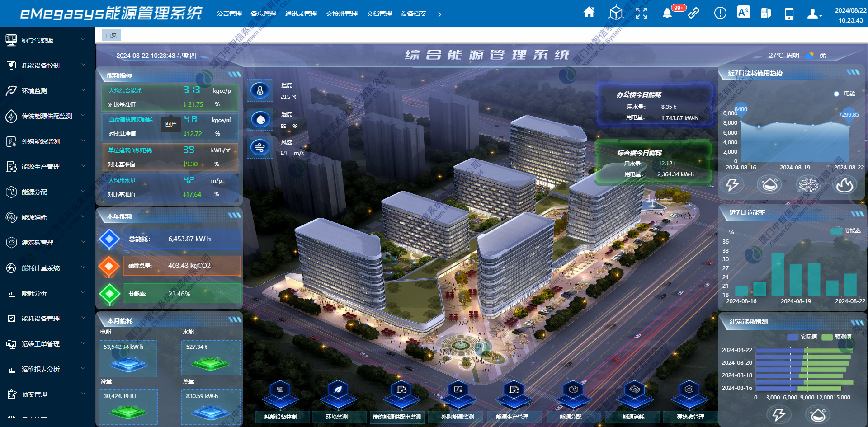Go to the home page icon

(x=589, y=13)
